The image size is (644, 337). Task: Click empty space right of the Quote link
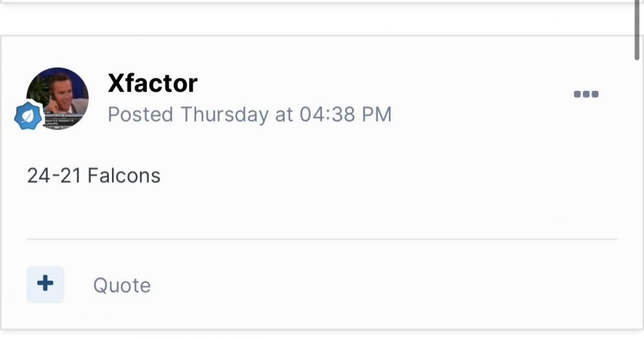pos(386,285)
